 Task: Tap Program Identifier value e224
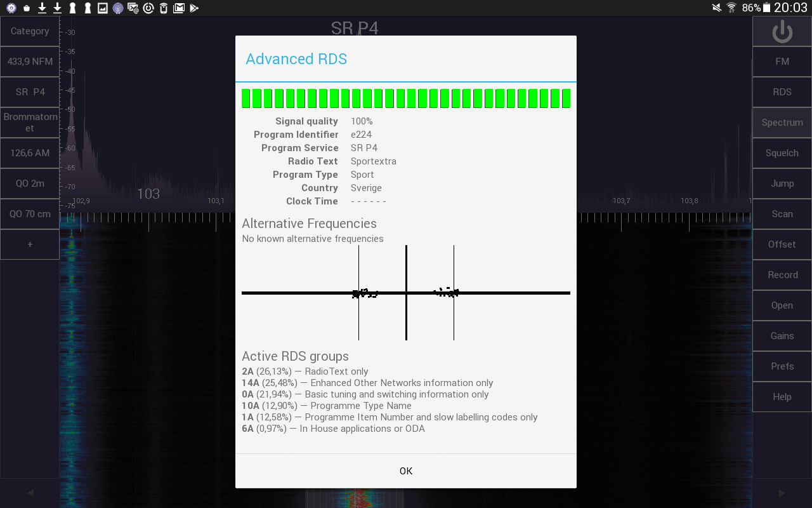click(x=361, y=135)
